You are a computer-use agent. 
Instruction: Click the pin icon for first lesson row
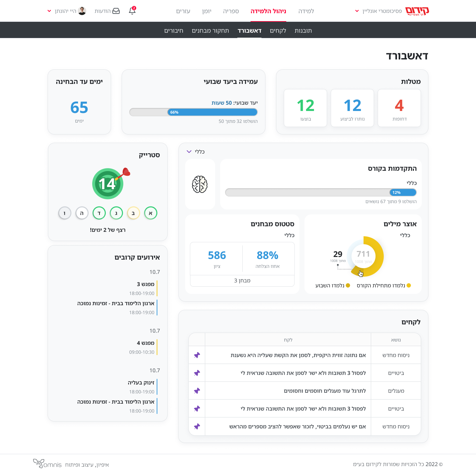click(197, 355)
